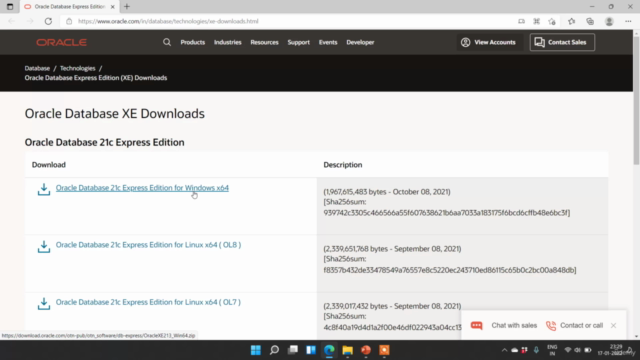The width and height of the screenshot is (640, 360).
Task: Open PowerPoint from the taskbar
Action: tap(366, 350)
